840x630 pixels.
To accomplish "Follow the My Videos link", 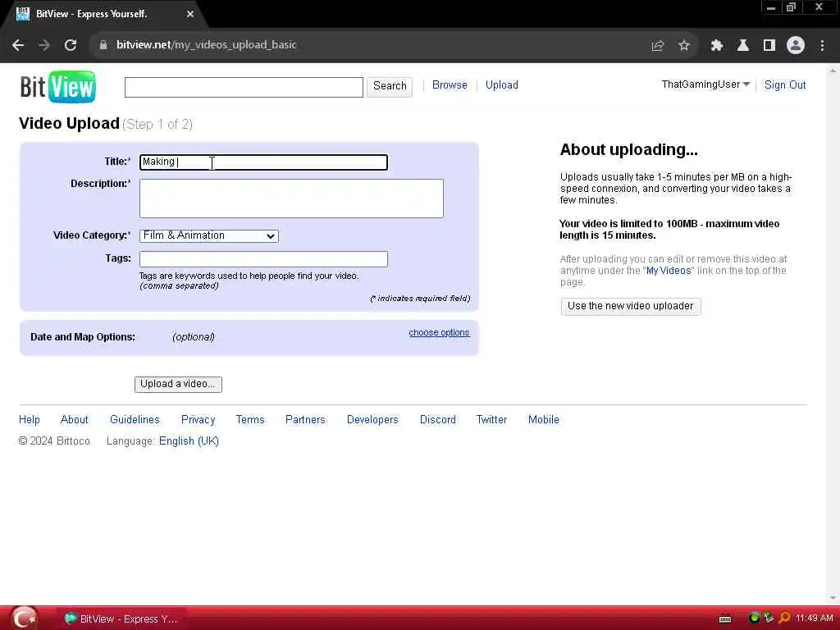I will coord(669,271).
